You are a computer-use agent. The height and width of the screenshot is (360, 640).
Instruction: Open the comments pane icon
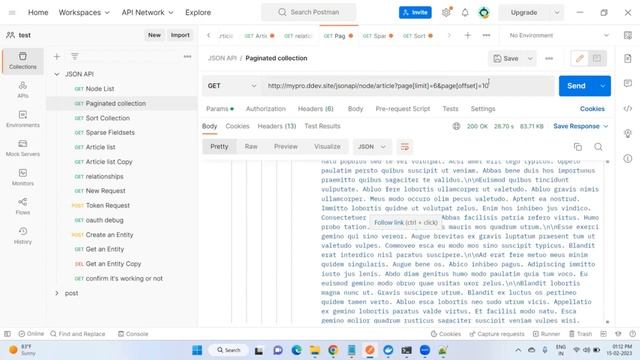click(x=628, y=83)
